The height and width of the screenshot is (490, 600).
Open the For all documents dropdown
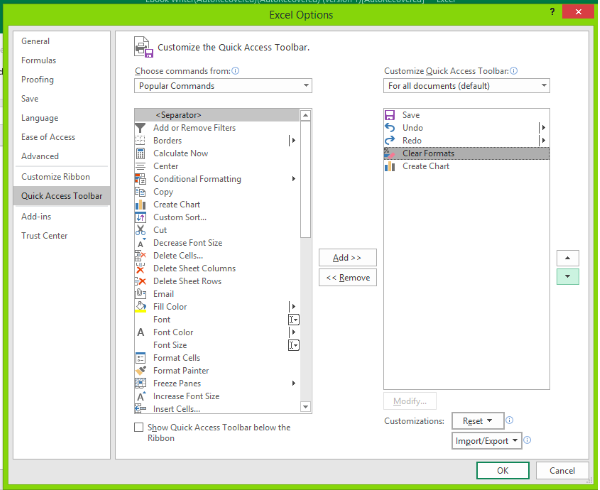click(x=466, y=86)
